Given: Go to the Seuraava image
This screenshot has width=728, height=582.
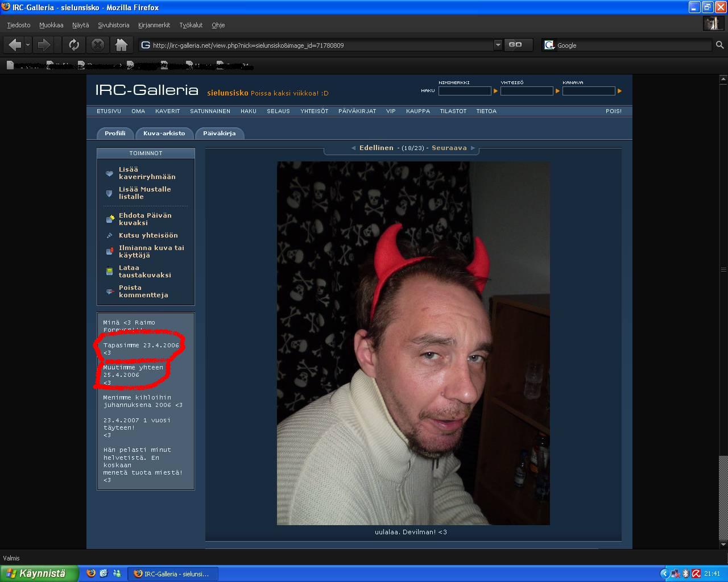Looking at the screenshot, I should pos(449,148).
